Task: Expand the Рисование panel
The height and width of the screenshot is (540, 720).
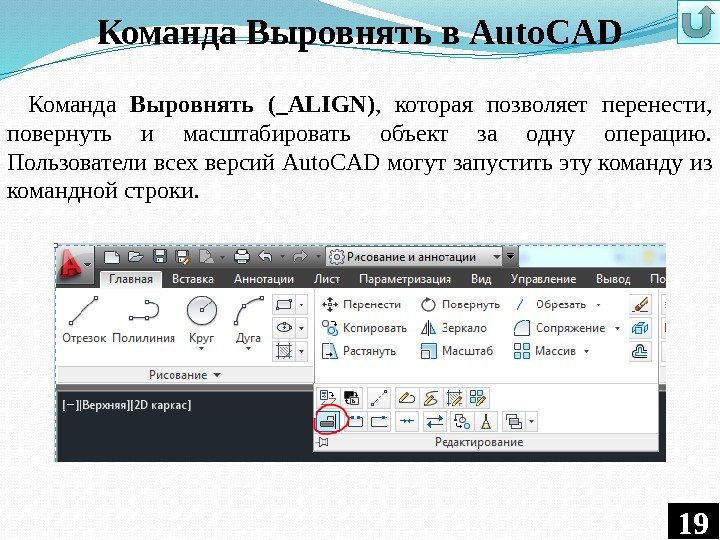Action: tap(185, 375)
